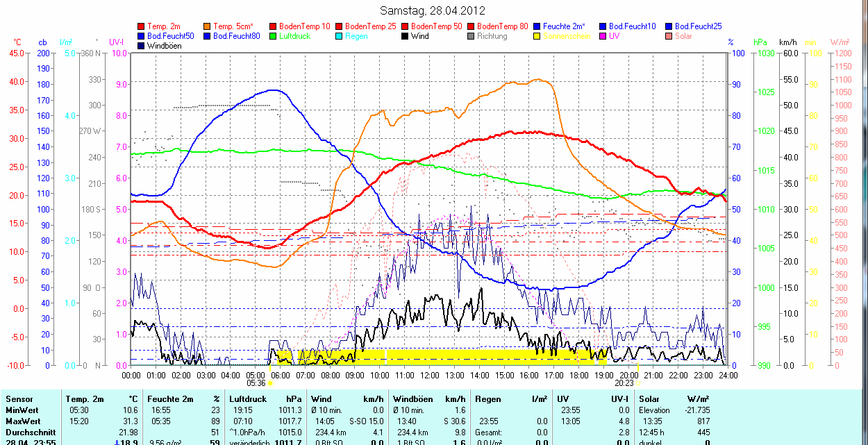The height and width of the screenshot is (445, 868).
Task: Click the Bod.Feucht25 legend color box
Action: point(669,26)
